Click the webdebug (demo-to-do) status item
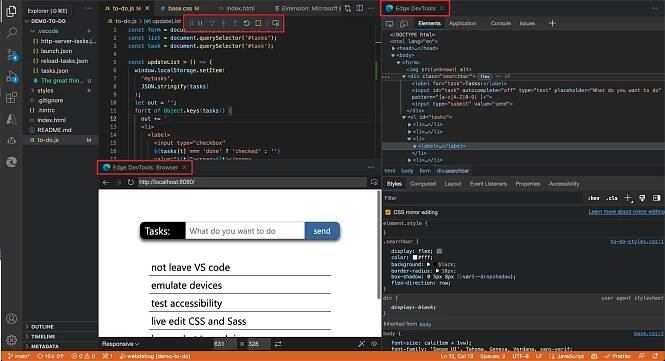This screenshot has height=361, width=665. (x=155, y=356)
